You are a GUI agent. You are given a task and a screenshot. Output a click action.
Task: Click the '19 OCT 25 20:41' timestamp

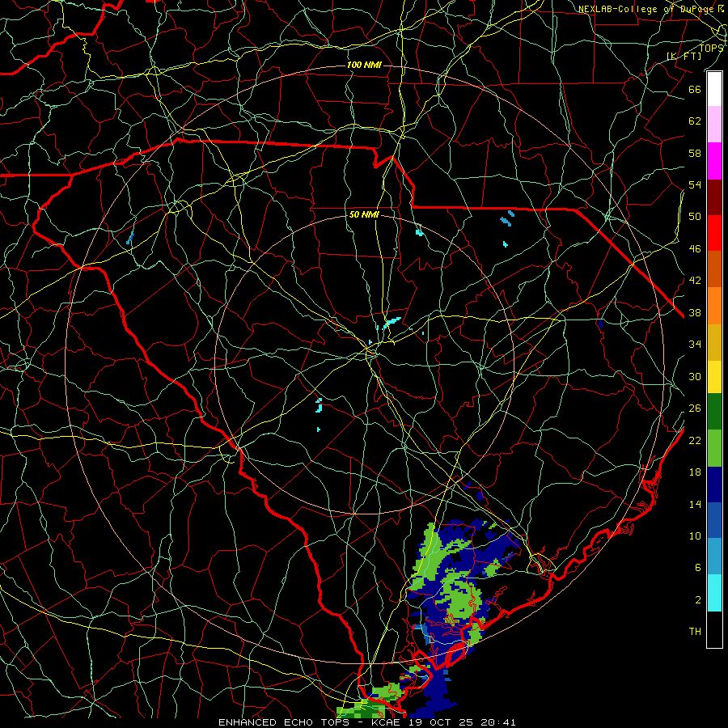coord(463,722)
